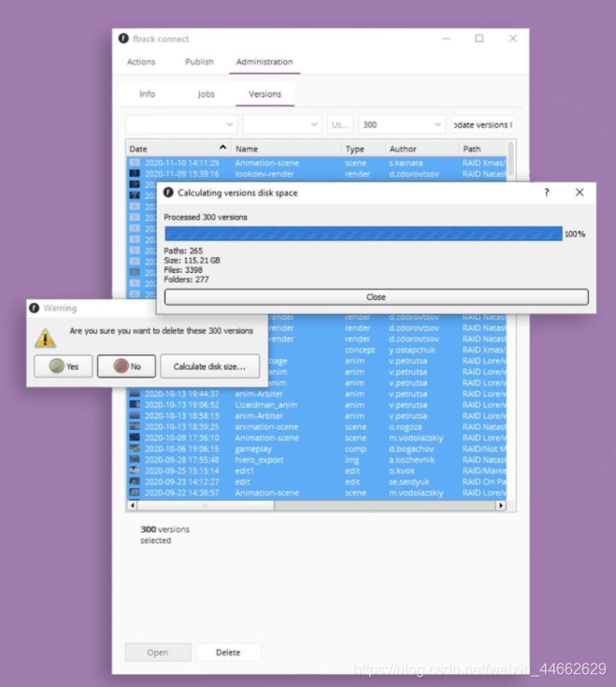
Task: Click the Us... input field
Action: [340, 124]
